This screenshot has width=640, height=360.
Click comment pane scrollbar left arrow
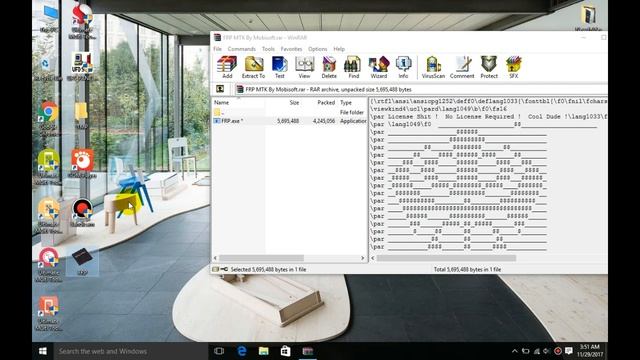pyautogui.click(x=373, y=258)
